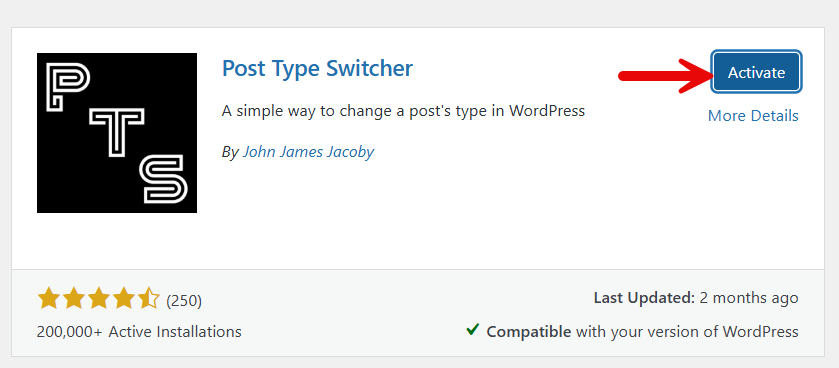The width and height of the screenshot is (839, 368).
Task: Click the Last Updated: 2 months ago text
Action: click(696, 298)
